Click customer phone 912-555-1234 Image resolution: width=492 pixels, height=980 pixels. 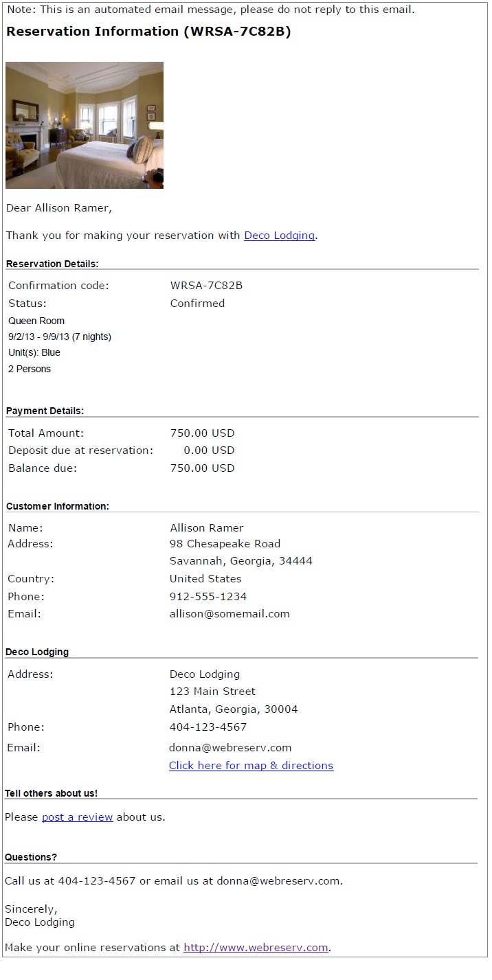coord(208,597)
